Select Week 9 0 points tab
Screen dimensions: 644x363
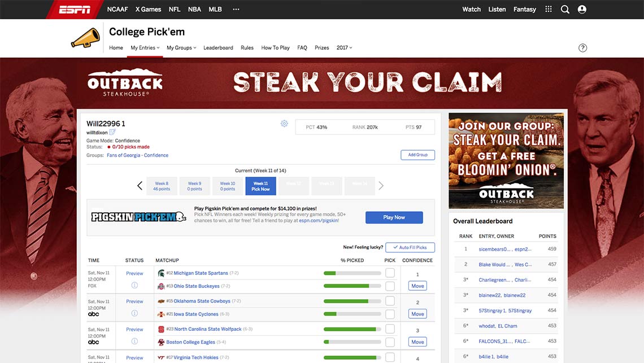click(195, 186)
